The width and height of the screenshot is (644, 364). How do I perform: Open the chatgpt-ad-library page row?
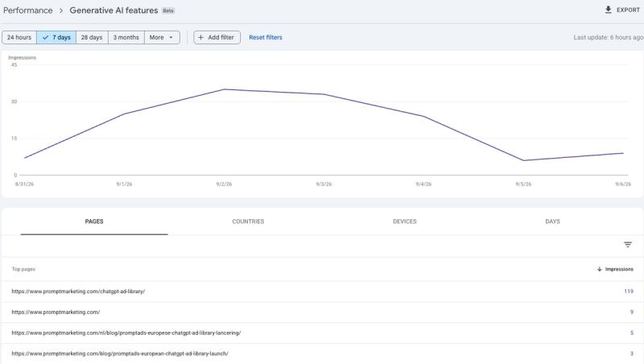point(322,292)
